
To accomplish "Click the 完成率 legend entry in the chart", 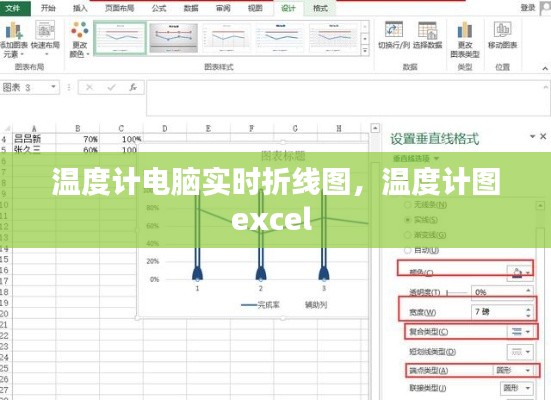I will coord(260,305).
